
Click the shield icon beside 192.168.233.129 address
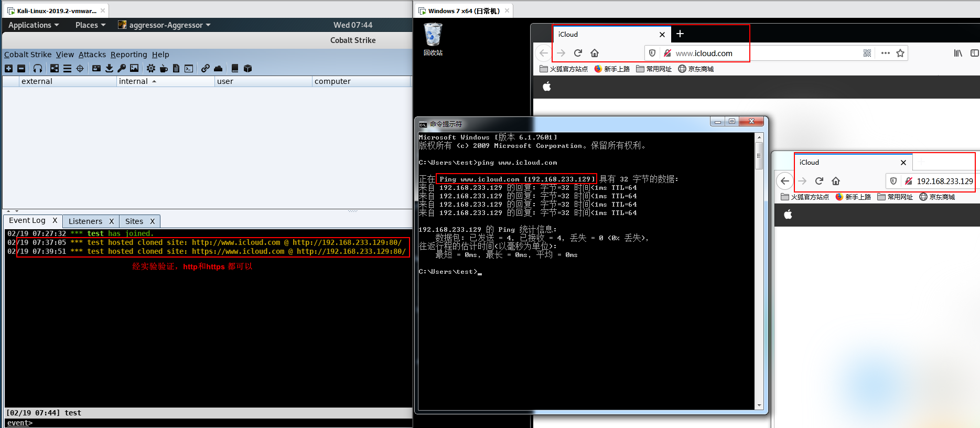(893, 181)
